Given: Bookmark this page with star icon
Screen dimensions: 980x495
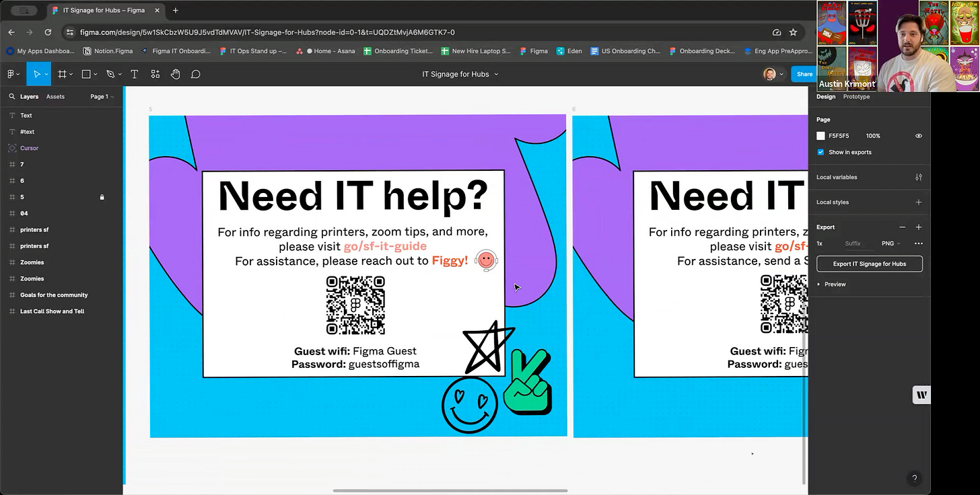Looking at the screenshot, I should click(793, 32).
